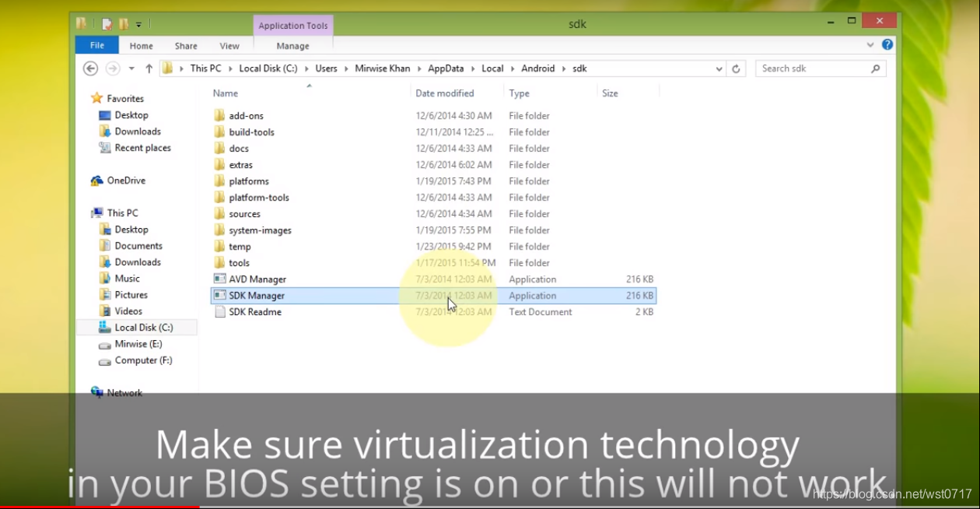Select the platform-tools folder icon
Viewport: 980px width, 509px height.
click(x=219, y=198)
